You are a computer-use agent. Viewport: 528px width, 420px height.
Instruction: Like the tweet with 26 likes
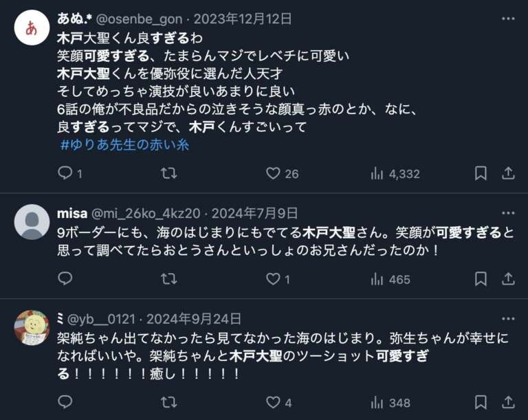[274, 174]
